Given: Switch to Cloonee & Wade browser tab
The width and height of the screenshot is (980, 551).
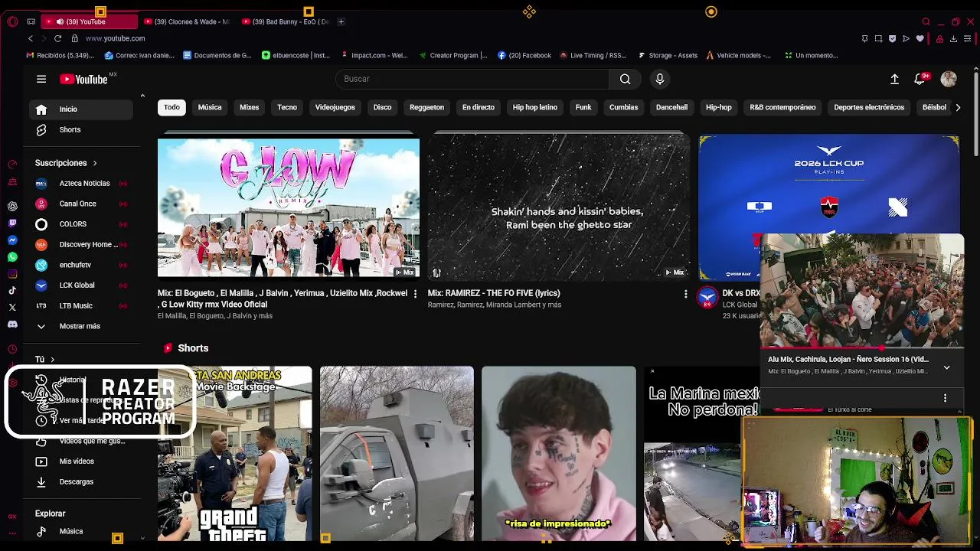Looking at the screenshot, I should (188, 21).
